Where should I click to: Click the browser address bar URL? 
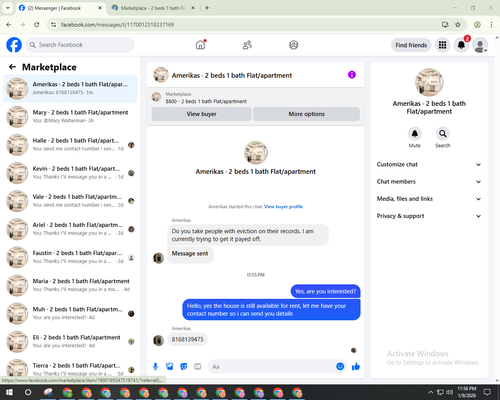point(117,25)
